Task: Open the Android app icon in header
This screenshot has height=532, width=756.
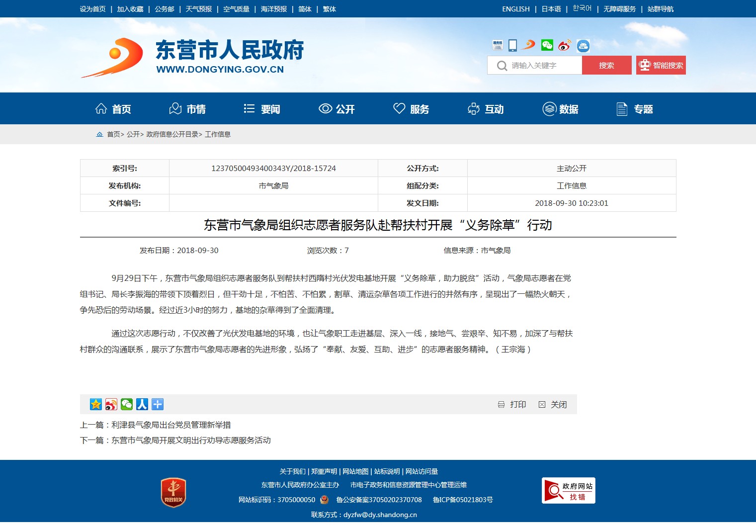Action: 583,46
